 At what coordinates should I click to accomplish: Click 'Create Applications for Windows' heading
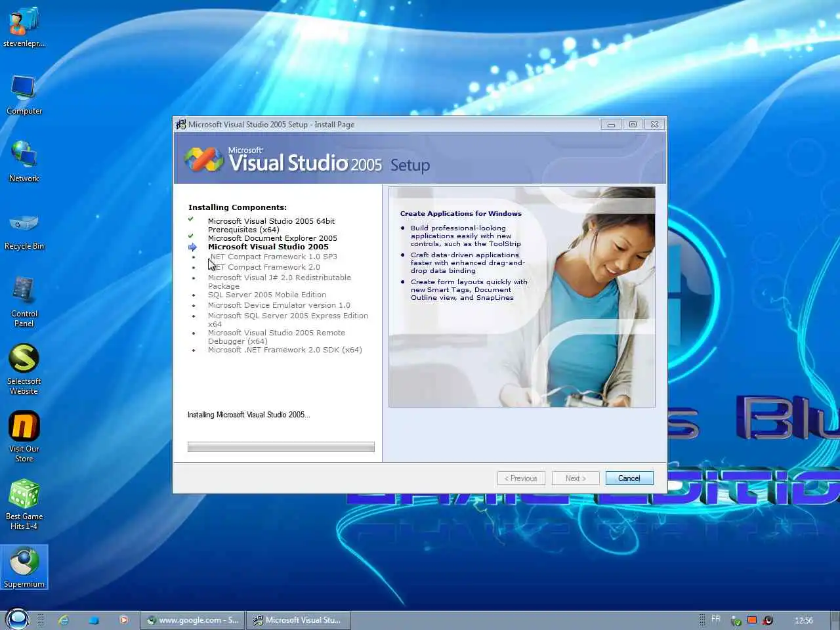pyautogui.click(x=461, y=213)
